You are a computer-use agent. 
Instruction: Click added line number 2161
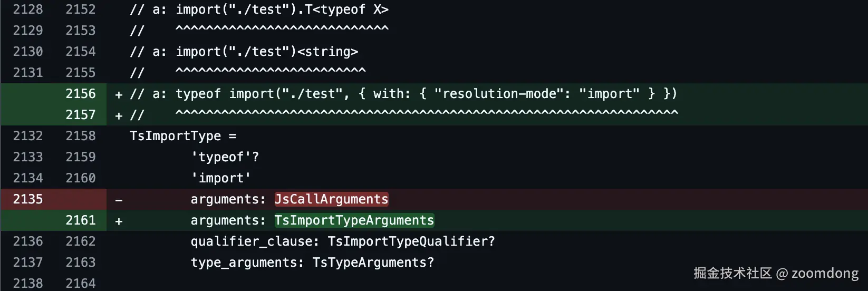pos(81,220)
